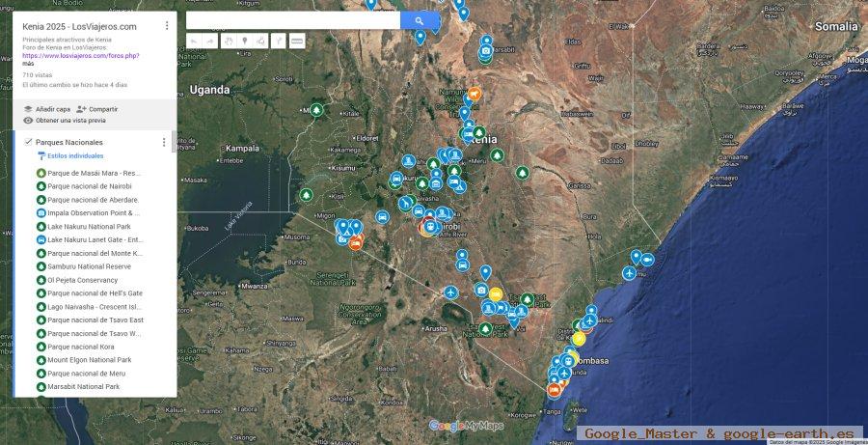Select the measure distances ruler tool
The width and height of the screenshot is (868, 445).
pyautogui.click(x=297, y=41)
